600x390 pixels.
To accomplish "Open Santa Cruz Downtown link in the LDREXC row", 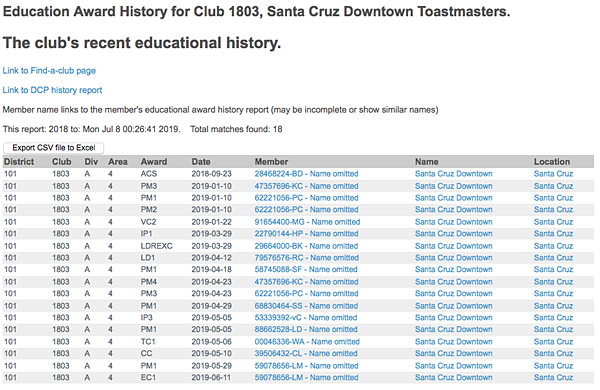I will click(x=453, y=246).
